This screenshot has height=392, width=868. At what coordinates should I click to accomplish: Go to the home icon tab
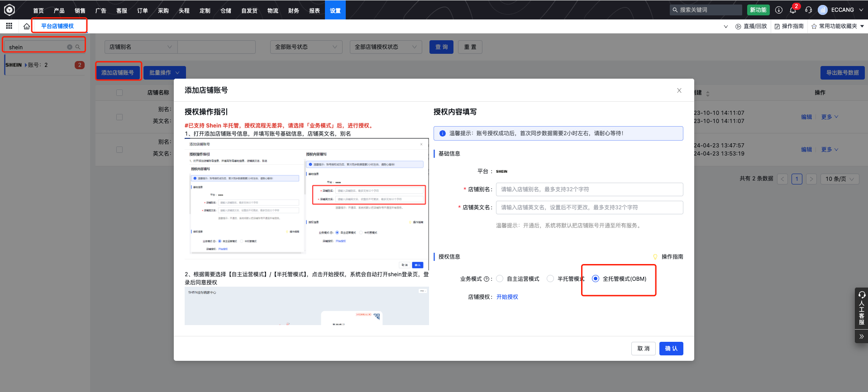(x=27, y=26)
